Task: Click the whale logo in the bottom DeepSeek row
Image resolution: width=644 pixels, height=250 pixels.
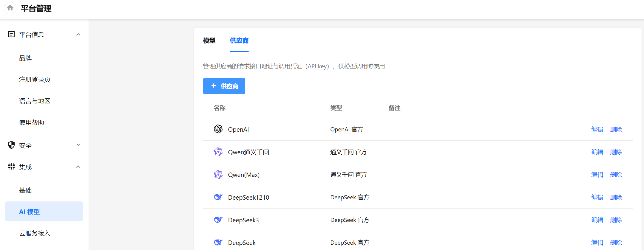Action: [x=218, y=242]
